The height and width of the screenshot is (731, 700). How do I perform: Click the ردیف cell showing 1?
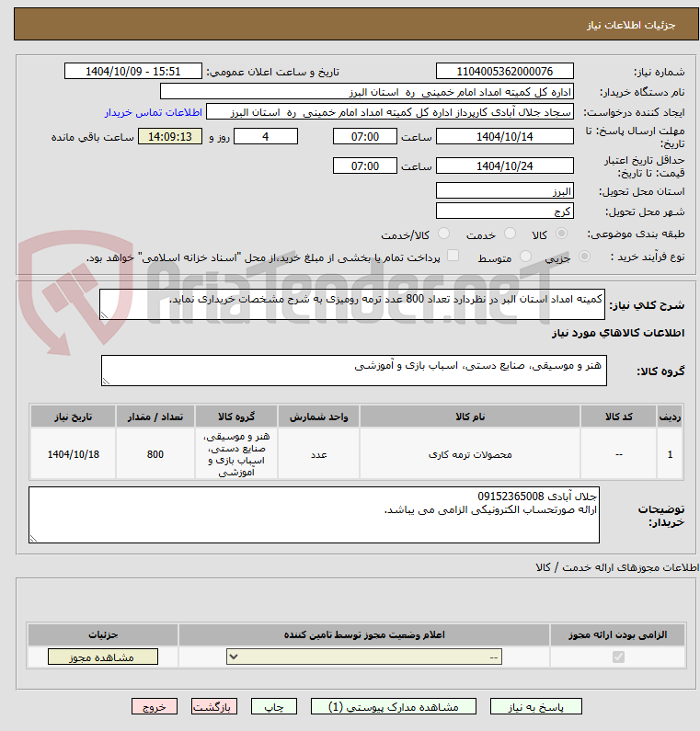click(x=670, y=454)
